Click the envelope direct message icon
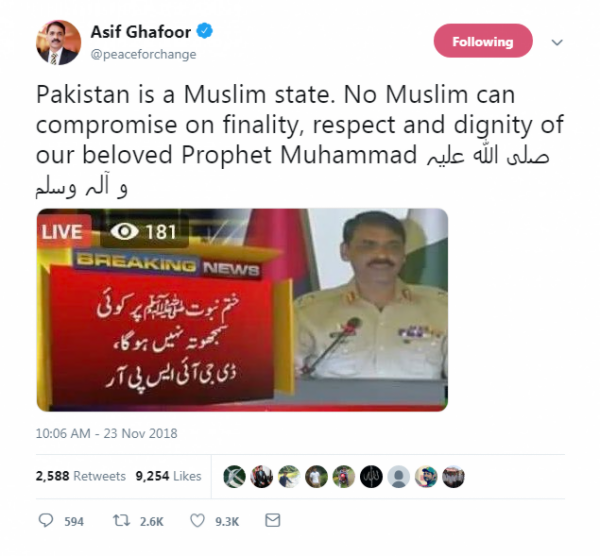600x556 pixels. [x=272, y=520]
